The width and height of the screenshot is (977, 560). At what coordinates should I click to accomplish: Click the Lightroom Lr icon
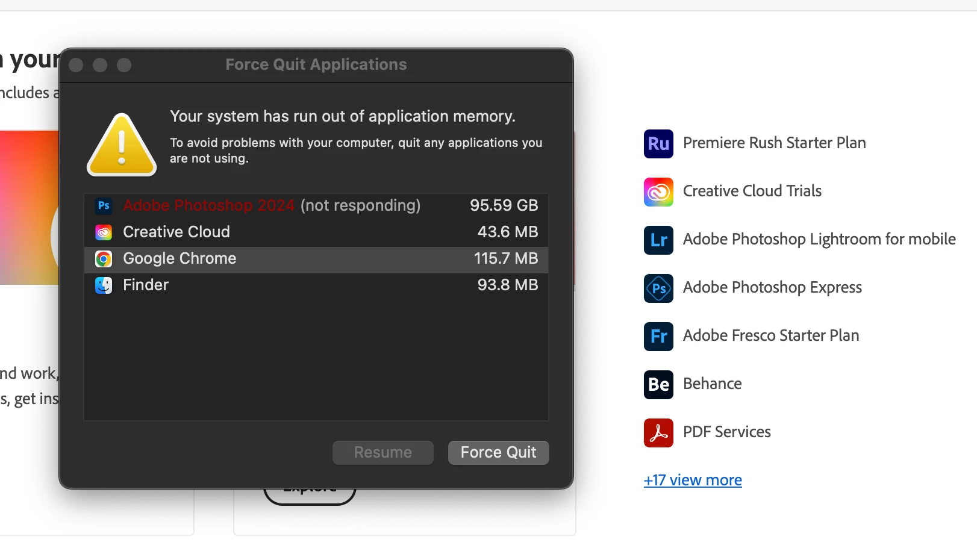pos(658,240)
